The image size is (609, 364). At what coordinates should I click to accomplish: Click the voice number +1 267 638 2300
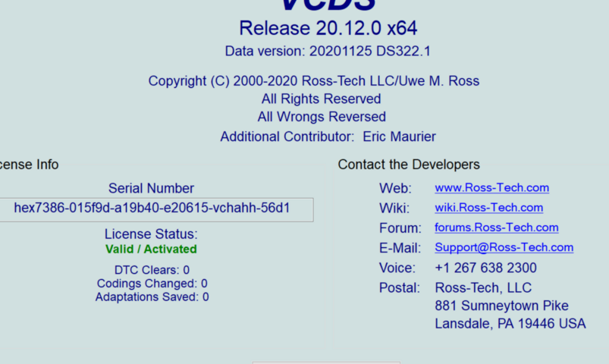coord(485,268)
